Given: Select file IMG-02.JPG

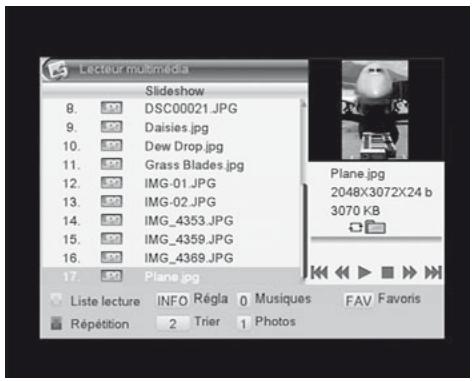Looking at the screenshot, I should pyautogui.click(x=180, y=202).
